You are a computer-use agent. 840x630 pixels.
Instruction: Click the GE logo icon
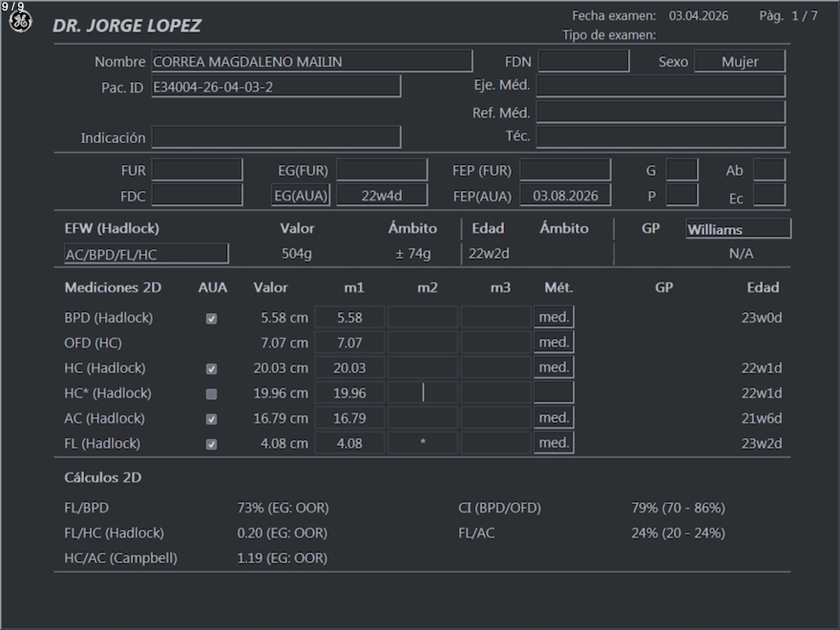21,22
